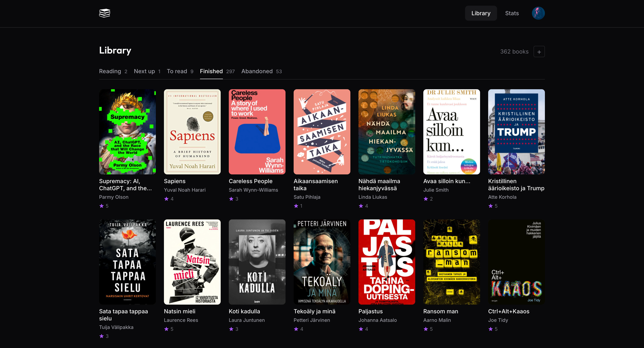Image resolution: width=644 pixels, height=348 pixels.
Task: Open the Natsin mieli book cover
Action: [x=192, y=262]
